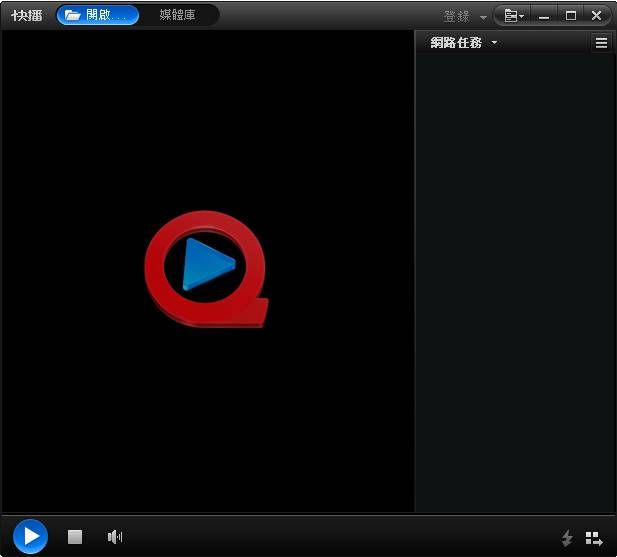
Task: Maximize the player window
Action: tap(571, 16)
